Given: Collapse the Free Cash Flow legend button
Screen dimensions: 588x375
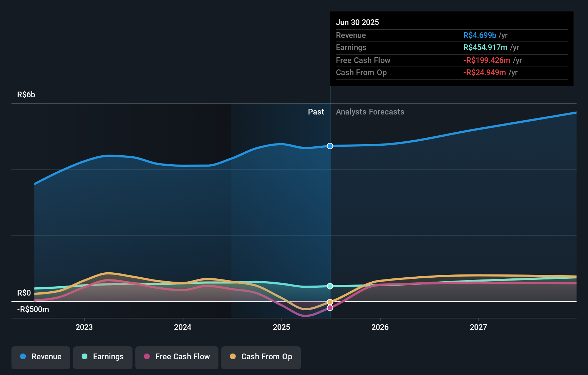Looking at the screenshot, I should pos(177,357).
